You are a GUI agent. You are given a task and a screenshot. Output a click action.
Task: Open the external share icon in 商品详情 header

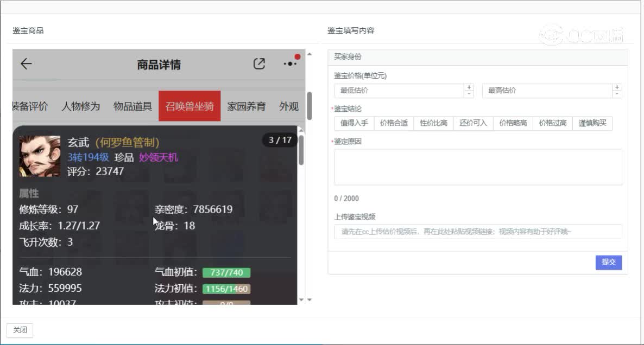(260, 63)
